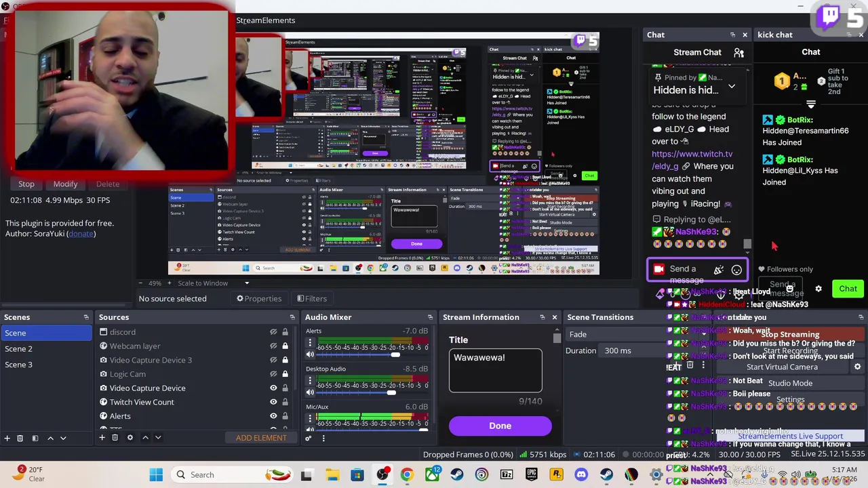Open Discord from the taskbar
Screen dimensions: 868x488
pos(581,474)
